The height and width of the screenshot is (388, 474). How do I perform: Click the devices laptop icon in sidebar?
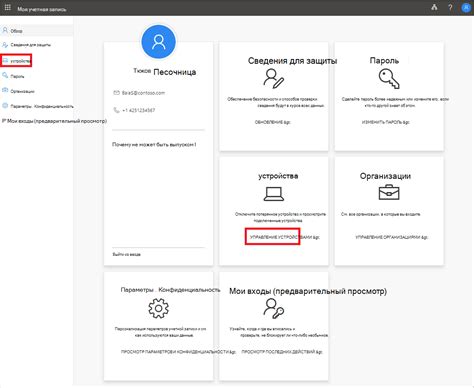[x=5, y=60]
